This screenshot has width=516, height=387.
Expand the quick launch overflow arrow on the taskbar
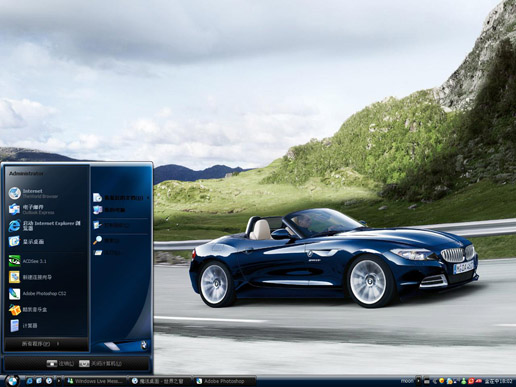click(59, 381)
